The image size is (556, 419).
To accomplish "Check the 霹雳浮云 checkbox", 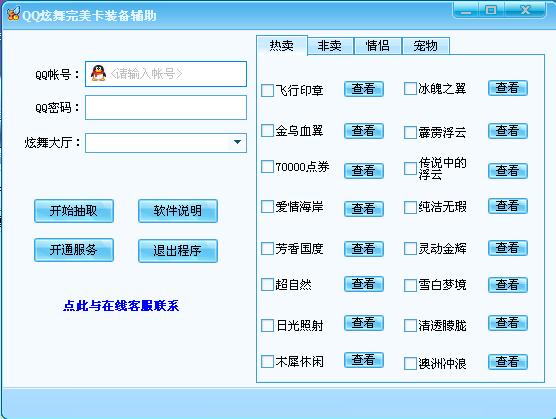I will (410, 133).
